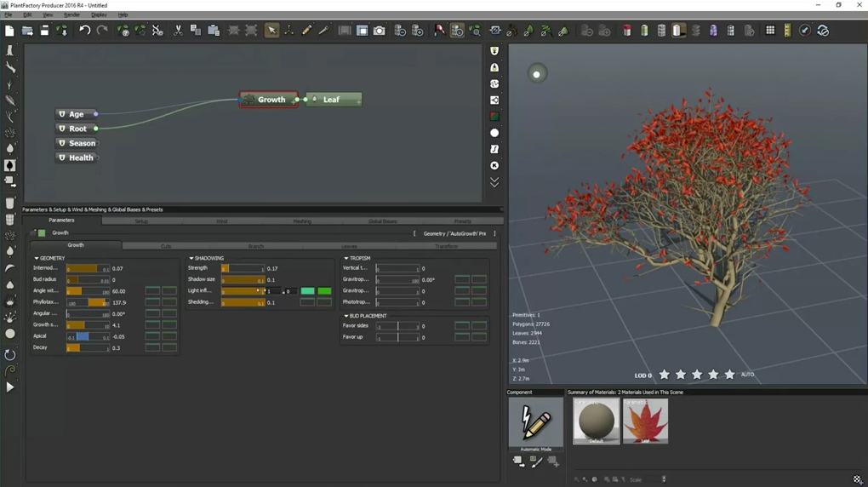Click the AUTO level-of-detail toggle
868x487 pixels.
click(747, 375)
